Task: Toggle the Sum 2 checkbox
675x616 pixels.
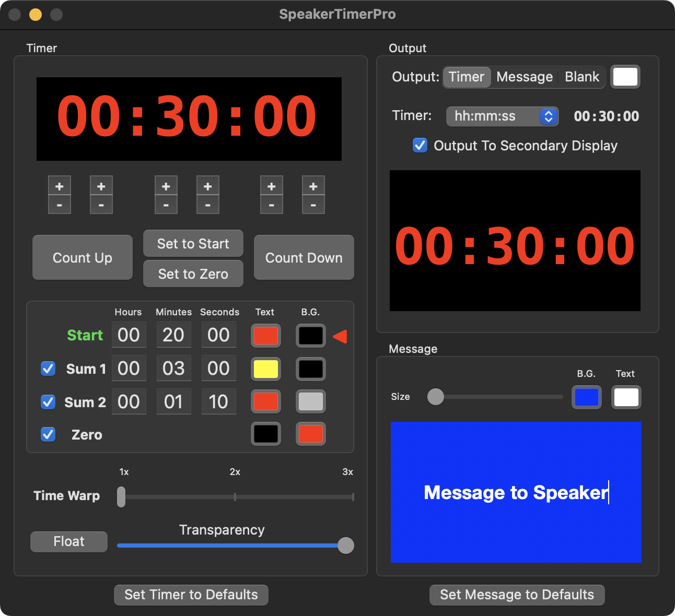Action: (x=48, y=402)
